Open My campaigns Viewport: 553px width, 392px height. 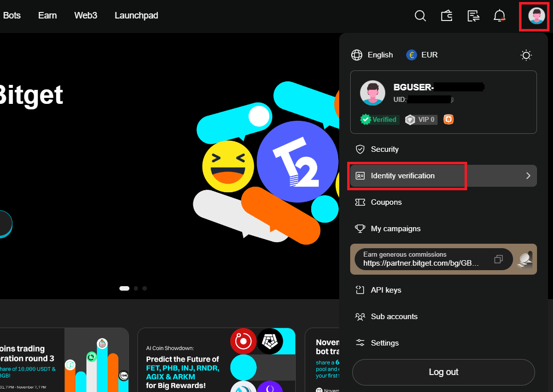pyautogui.click(x=443, y=228)
